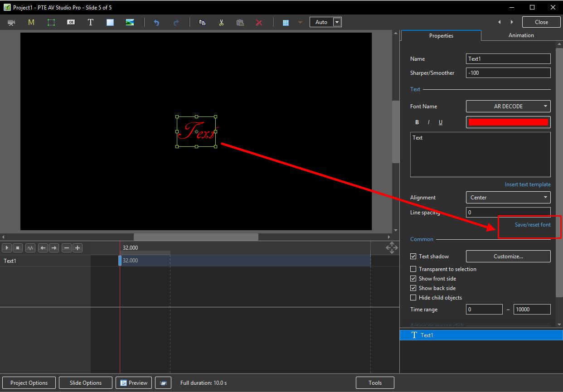This screenshot has height=392, width=563.
Task: Click the Save/reset font link
Action: pos(533,225)
